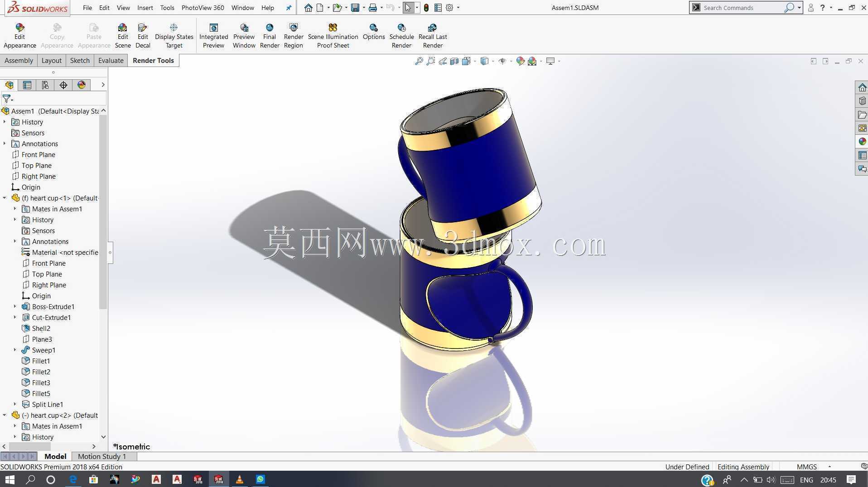Viewport: 868px width, 487px height.
Task: Recall Last Render
Action: point(433,36)
